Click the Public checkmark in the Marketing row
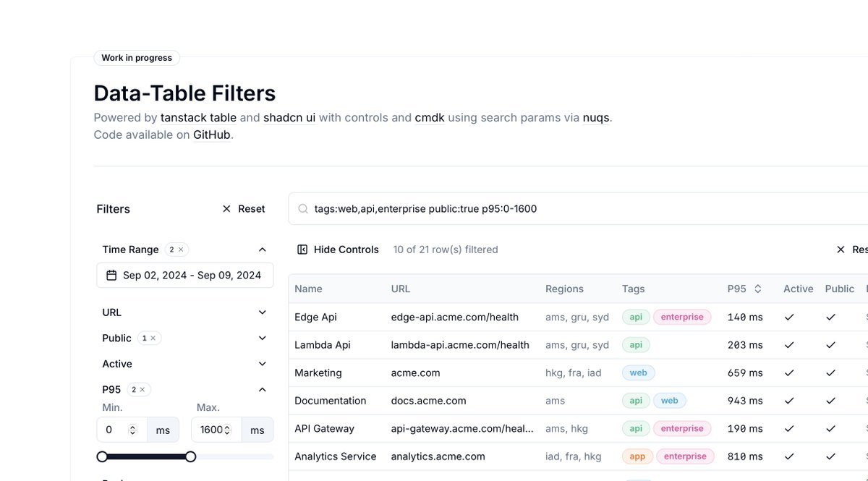Viewport: 868px width, 481px height. coord(831,373)
